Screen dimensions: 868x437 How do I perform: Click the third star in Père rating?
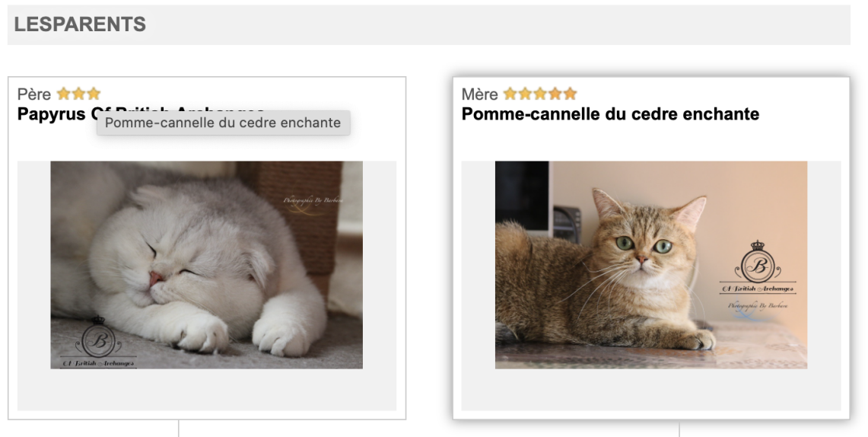click(94, 94)
